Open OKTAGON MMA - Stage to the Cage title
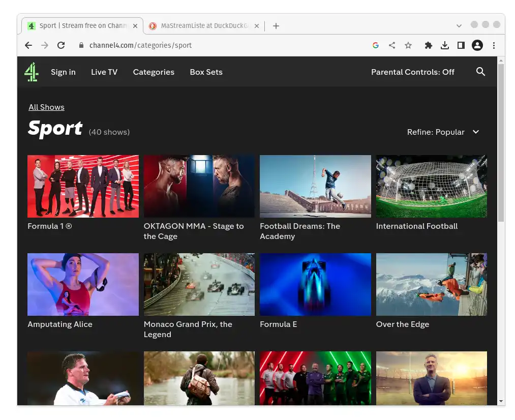This screenshot has height=420, width=515. 194,231
